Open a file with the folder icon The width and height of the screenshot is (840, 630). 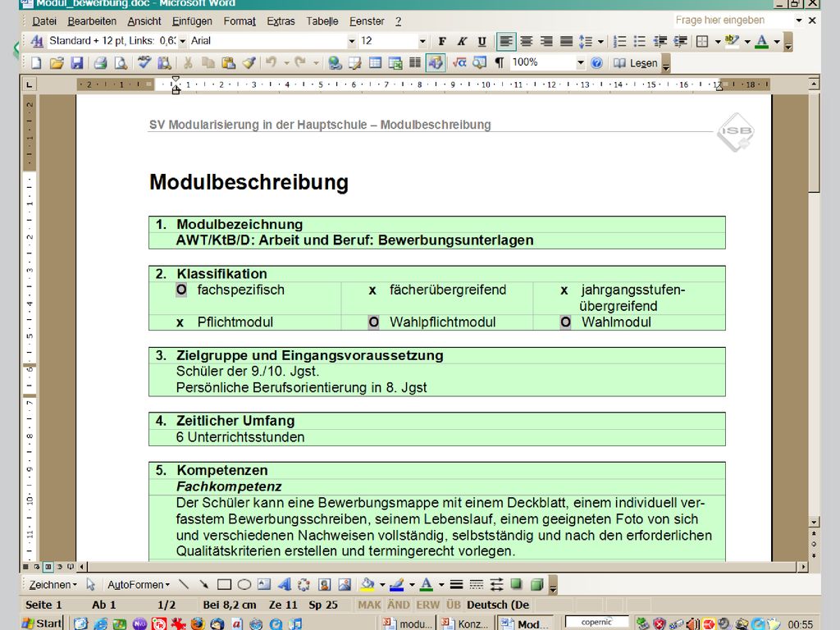pos(57,63)
